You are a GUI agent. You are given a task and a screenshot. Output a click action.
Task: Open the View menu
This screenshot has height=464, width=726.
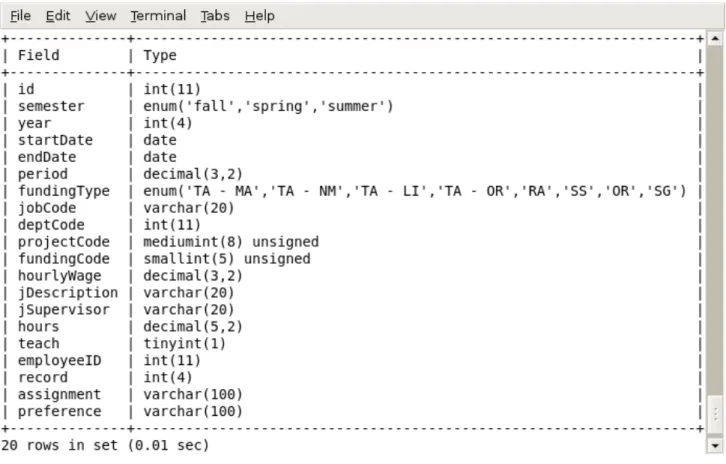[100, 16]
